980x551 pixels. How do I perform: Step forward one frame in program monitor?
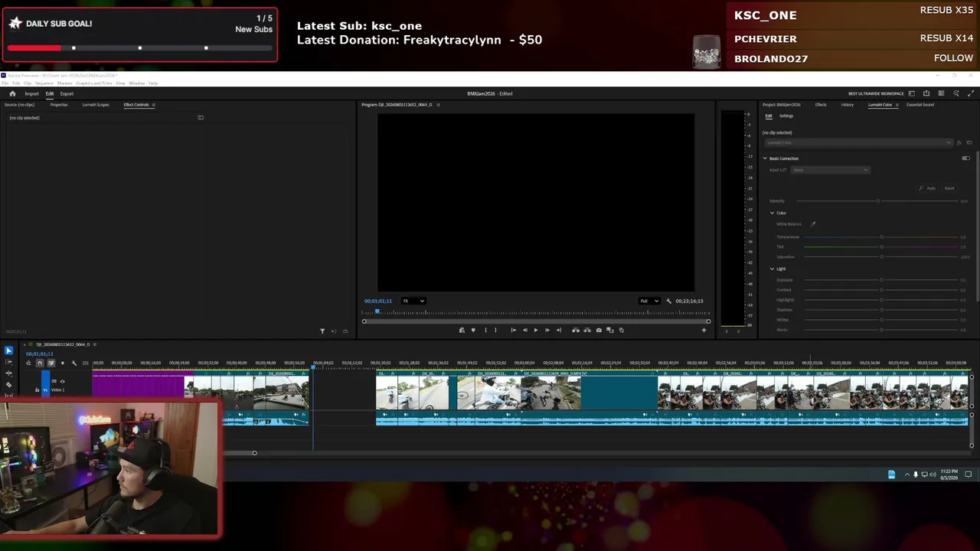tap(547, 330)
